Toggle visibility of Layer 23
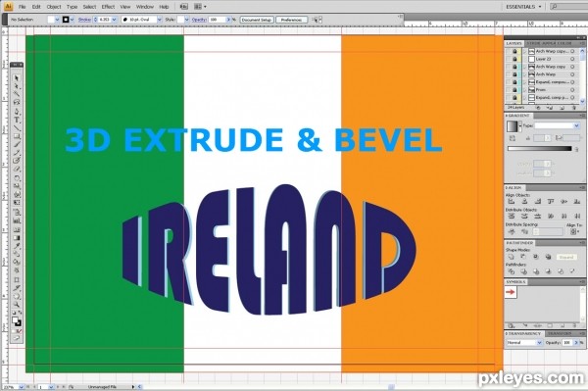This screenshot has height=391, width=588. point(508,59)
